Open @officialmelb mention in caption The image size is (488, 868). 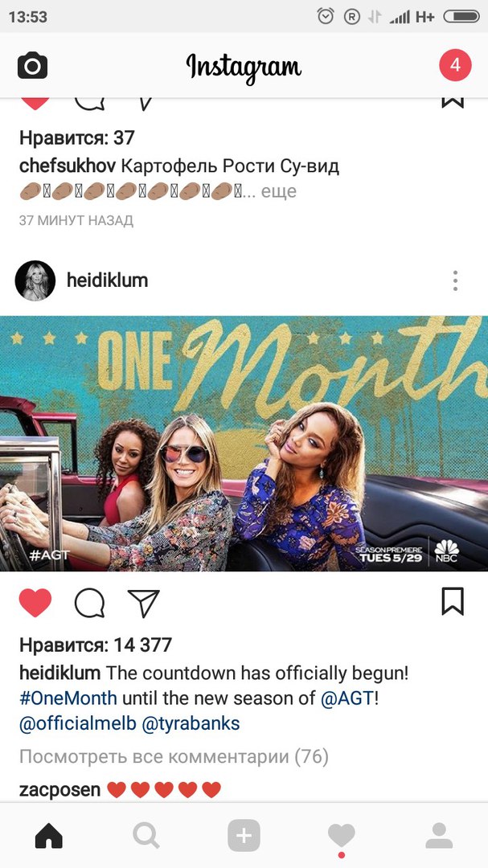[x=77, y=723]
